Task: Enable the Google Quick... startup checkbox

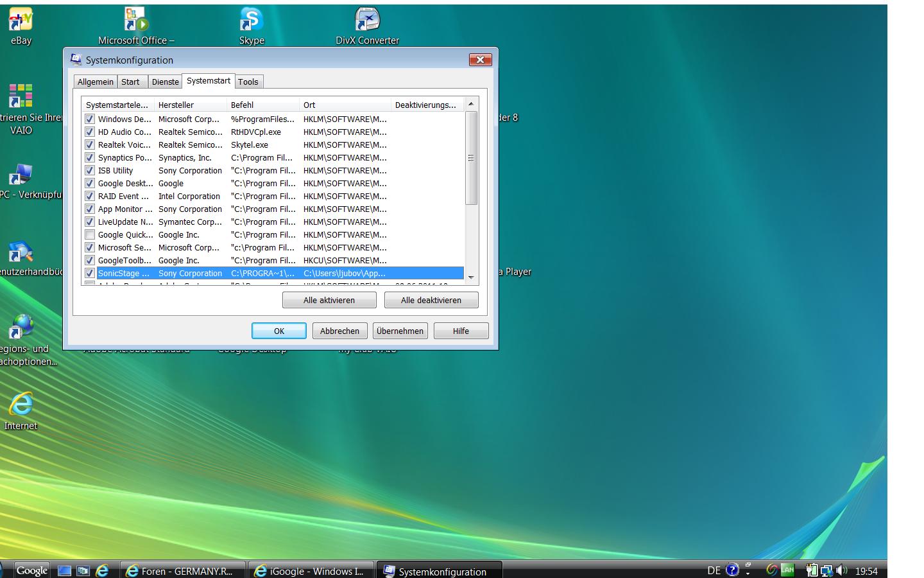Action: coord(90,234)
